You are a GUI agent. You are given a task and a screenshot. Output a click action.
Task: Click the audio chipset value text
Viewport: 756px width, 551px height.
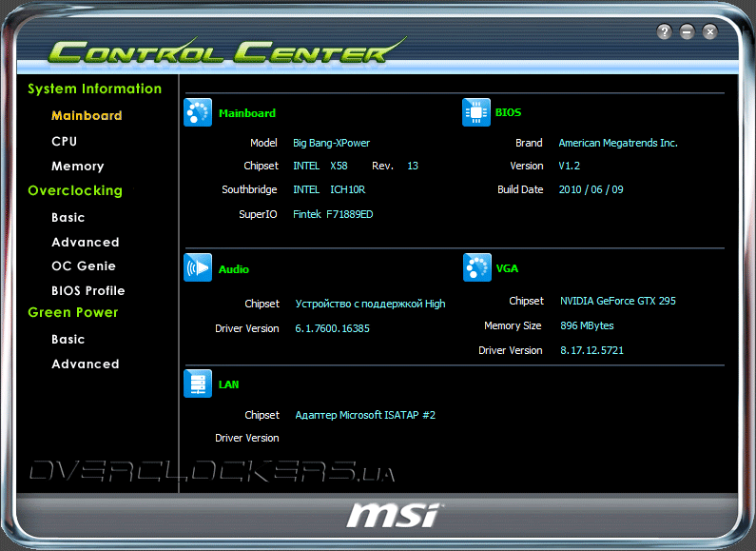coord(370,304)
